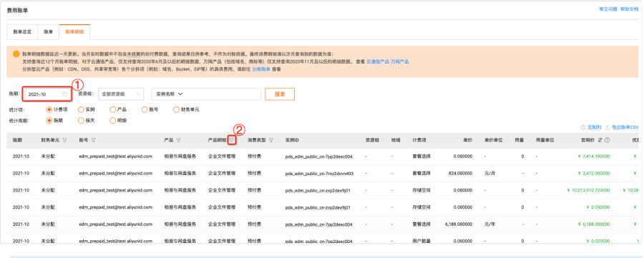The image size is (644, 258).
Task: Click price ¥ 0.050000
Action: pos(597,207)
